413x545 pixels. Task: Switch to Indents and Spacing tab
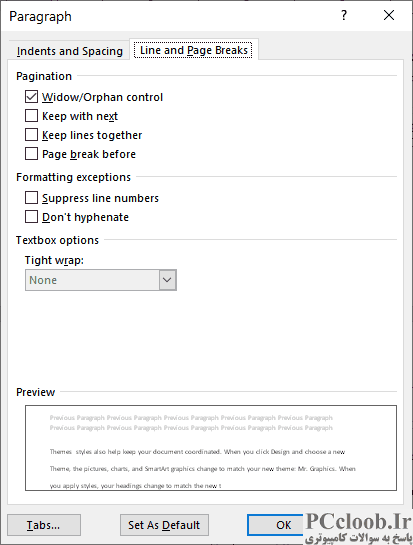pos(70,51)
